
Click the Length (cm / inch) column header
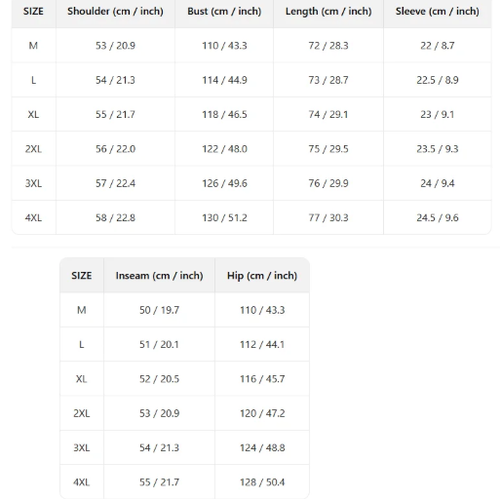pyautogui.click(x=328, y=11)
